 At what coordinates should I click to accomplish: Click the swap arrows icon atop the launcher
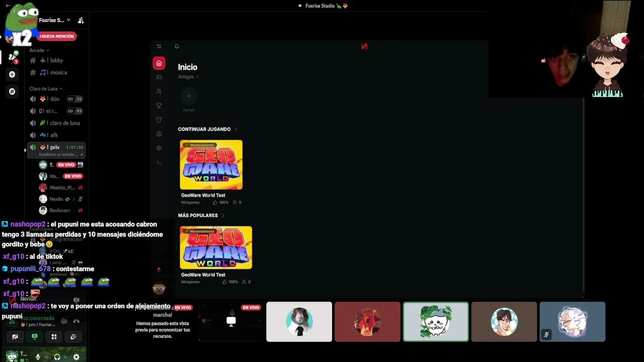pyautogui.click(x=159, y=46)
